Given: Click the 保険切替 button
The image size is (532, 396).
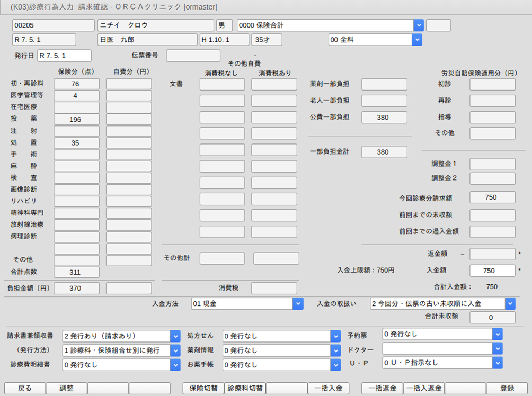Looking at the screenshot, I should [203, 388].
